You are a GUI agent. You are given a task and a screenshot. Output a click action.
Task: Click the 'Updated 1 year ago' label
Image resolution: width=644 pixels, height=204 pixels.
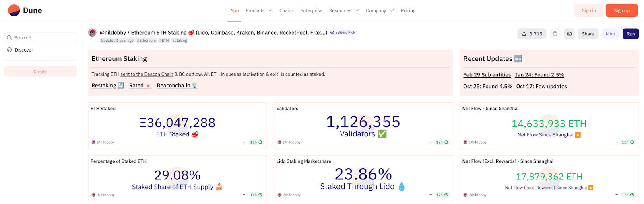117,41
